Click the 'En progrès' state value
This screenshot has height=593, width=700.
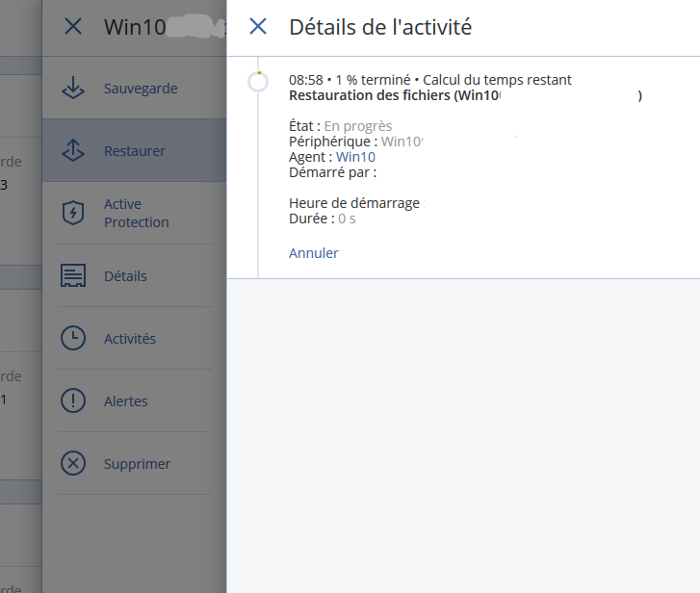(x=358, y=126)
